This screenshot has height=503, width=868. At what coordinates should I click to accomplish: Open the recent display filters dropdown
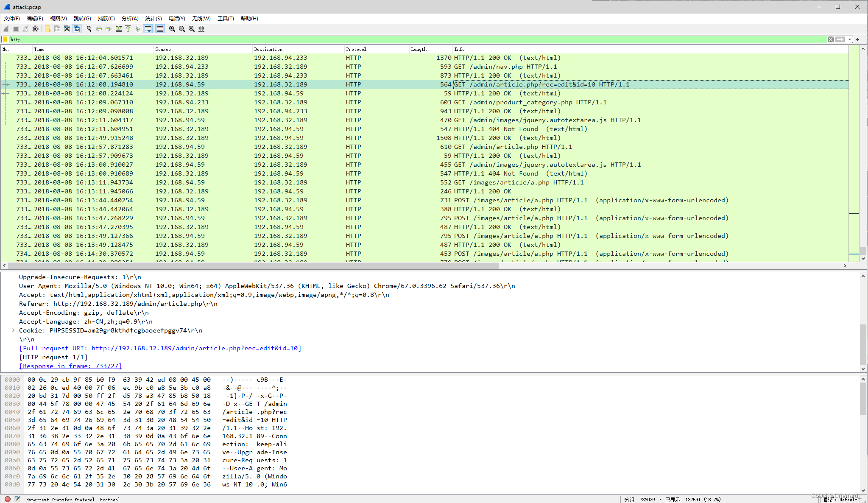pos(850,39)
